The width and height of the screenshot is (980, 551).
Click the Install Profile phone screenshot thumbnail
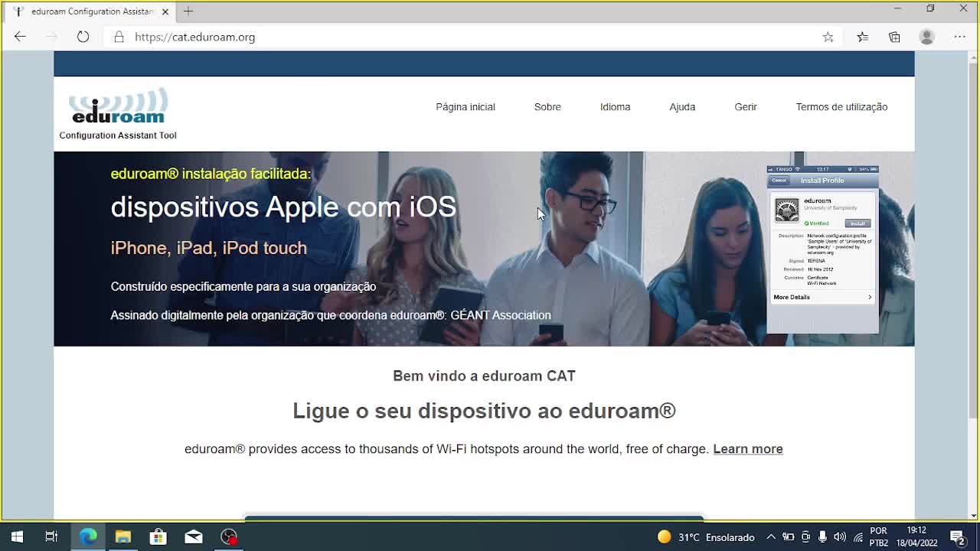pos(822,249)
